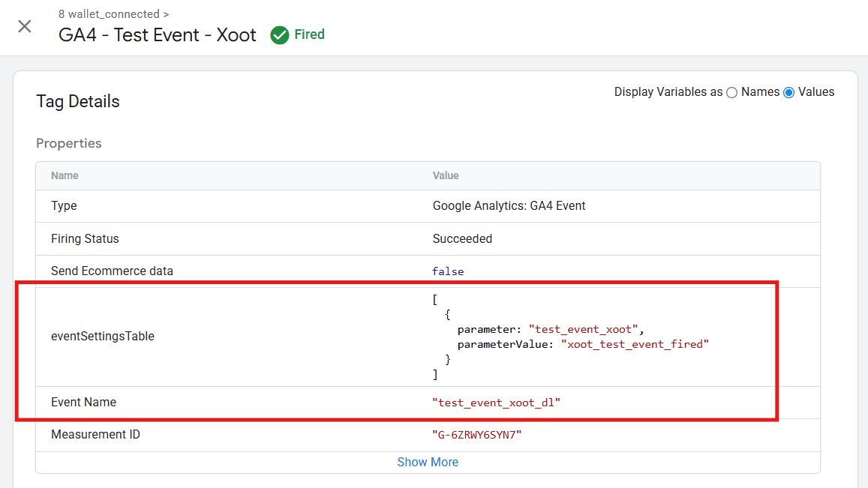This screenshot has height=488, width=868.
Task: Select the eventSettingsTable property row
Action: [x=103, y=336]
